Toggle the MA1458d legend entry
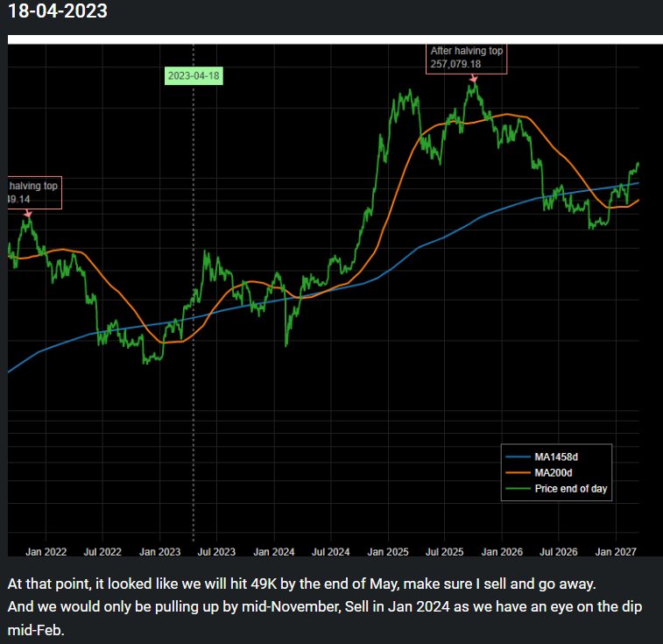Image resolution: width=663 pixels, height=644 pixels. [x=555, y=457]
